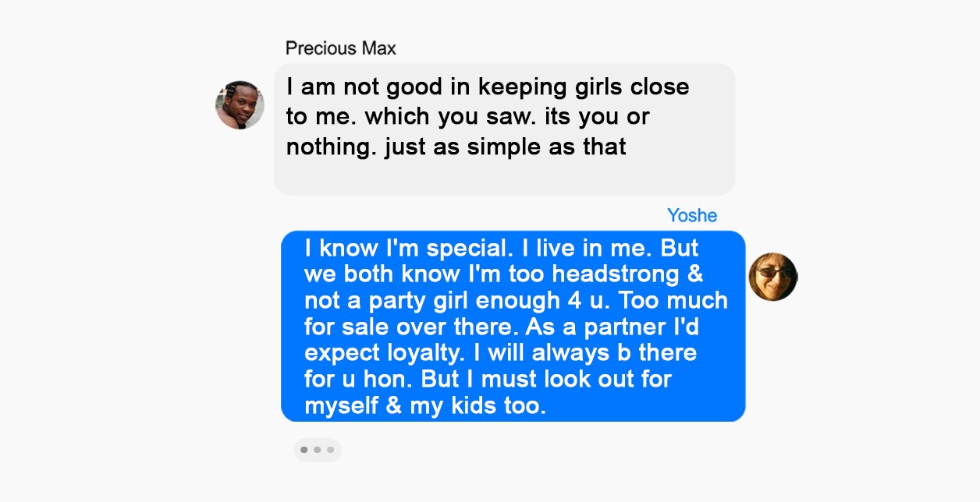Click the last dot in the typing indicator

point(331,450)
